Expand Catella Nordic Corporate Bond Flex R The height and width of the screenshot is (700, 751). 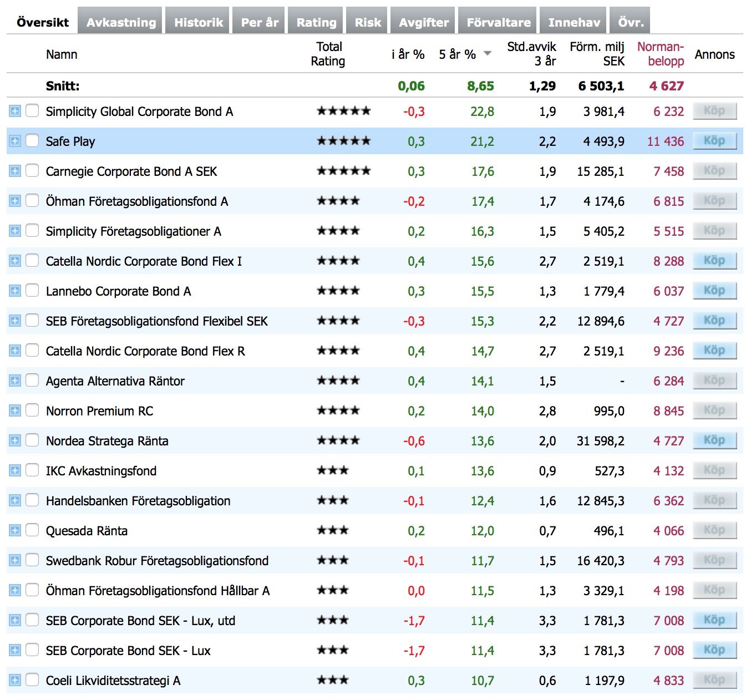15,351
